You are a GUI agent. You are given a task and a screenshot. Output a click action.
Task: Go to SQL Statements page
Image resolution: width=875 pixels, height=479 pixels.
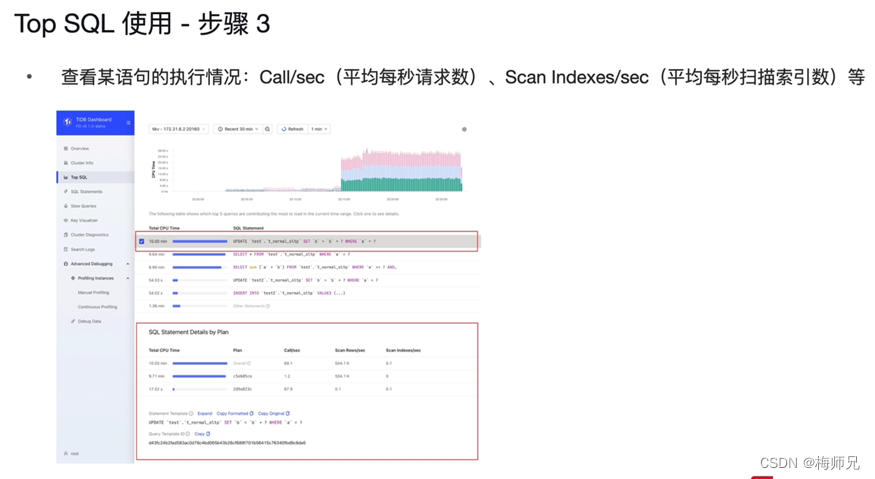[x=86, y=191]
